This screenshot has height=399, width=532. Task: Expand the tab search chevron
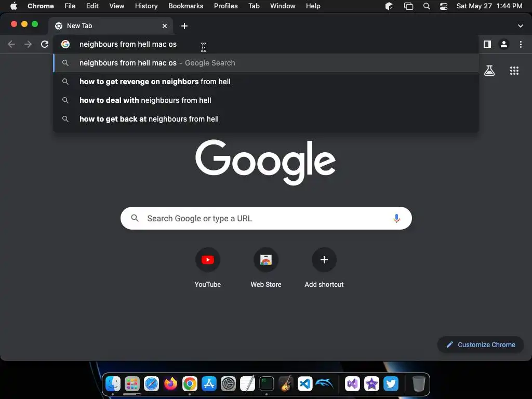pos(521,26)
